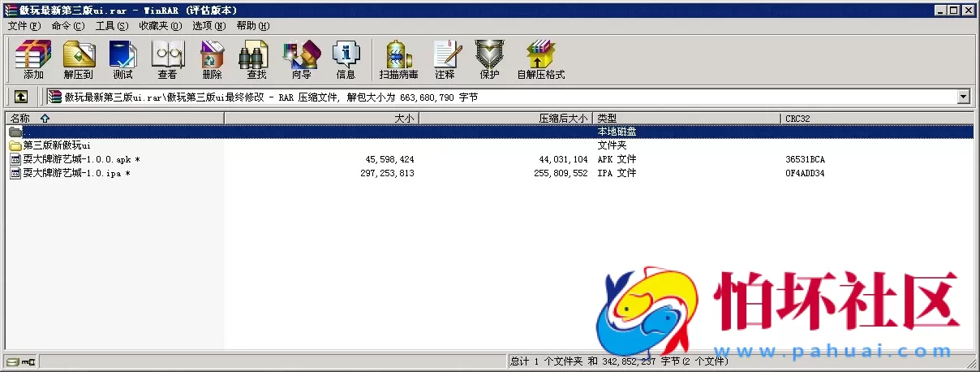Image resolution: width=980 pixels, height=372 pixels.
Task: Sort by 大小 (Size) column header
Action: tap(321, 119)
